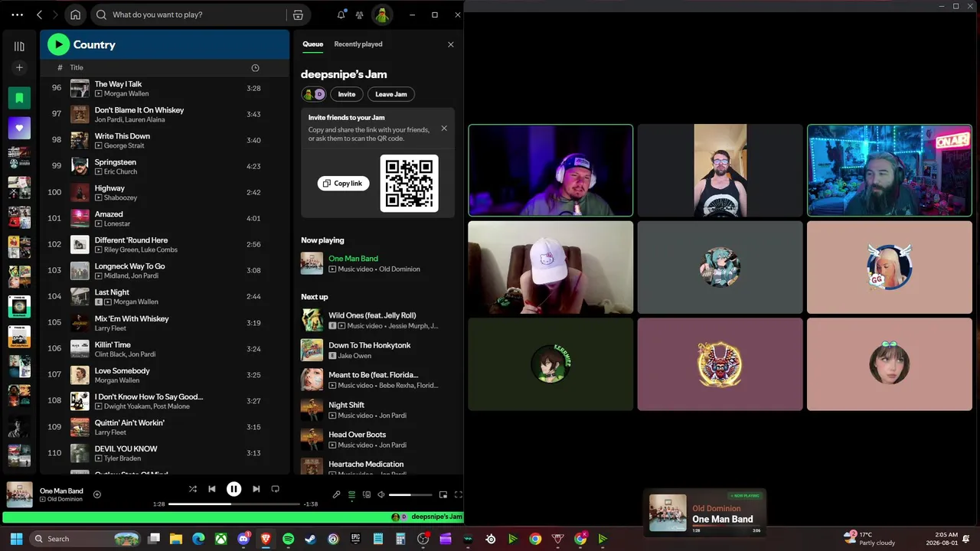Open Epic Games Launcher from taskbar
The height and width of the screenshot is (551, 980).
(x=355, y=539)
